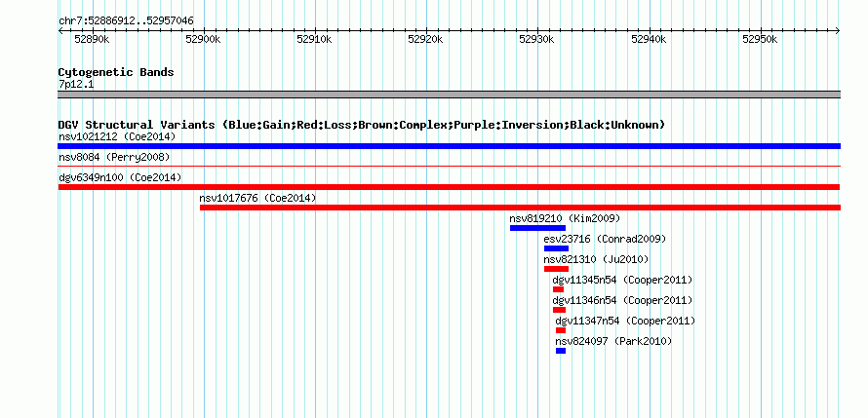Click the nsv1017676 (Coe2014) label
Viewport: 868px width, 418px height.
(258, 198)
